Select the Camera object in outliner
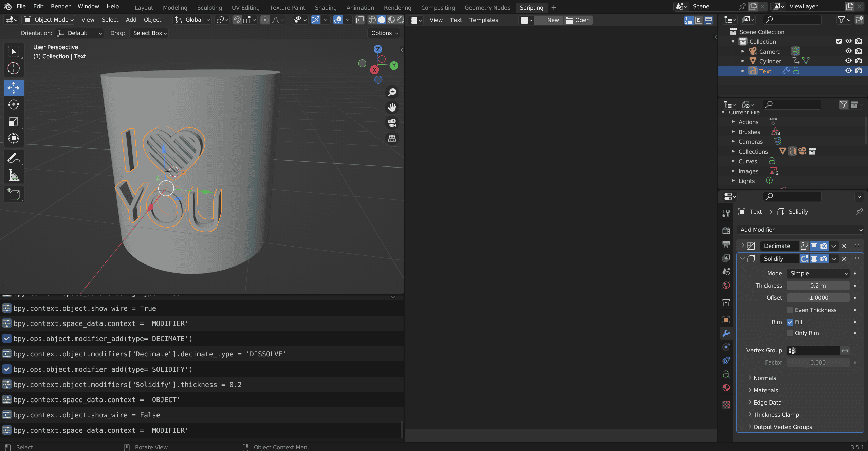 (x=770, y=51)
